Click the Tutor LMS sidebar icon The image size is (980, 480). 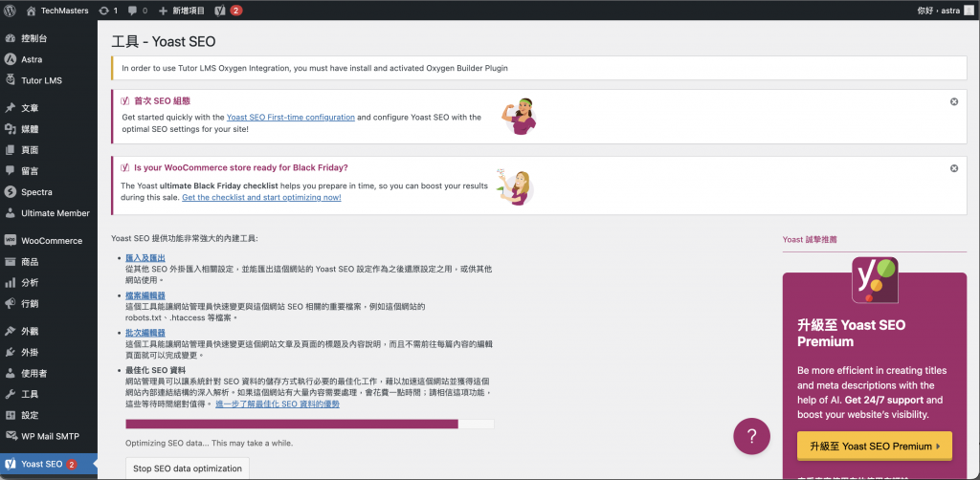[x=10, y=80]
